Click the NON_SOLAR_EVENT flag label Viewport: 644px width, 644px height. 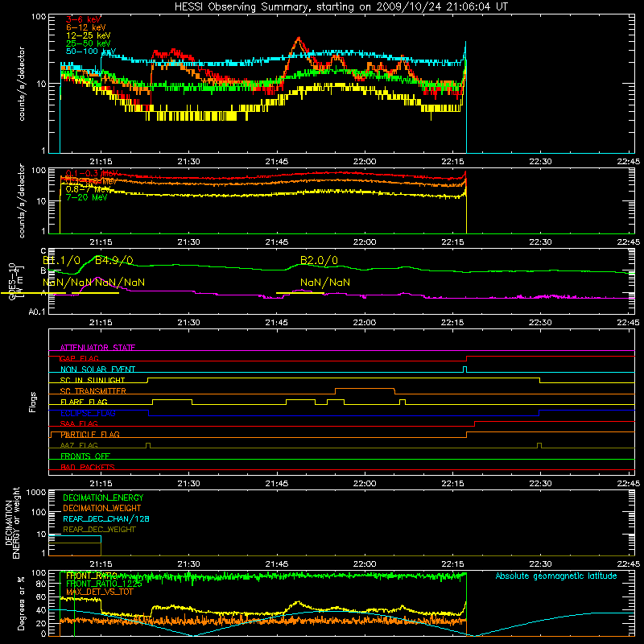[x=97, y=369]
